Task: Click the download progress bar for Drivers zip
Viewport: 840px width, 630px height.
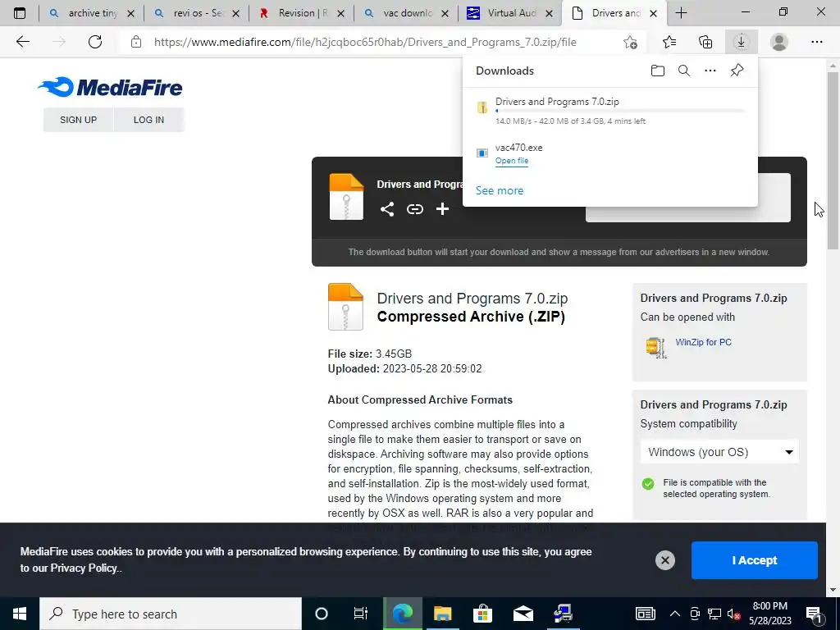Action: (620, 111)
